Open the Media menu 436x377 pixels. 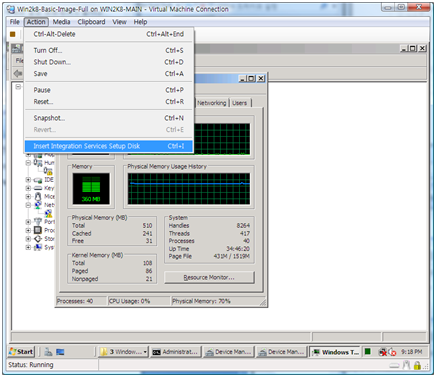coord(61,22)
